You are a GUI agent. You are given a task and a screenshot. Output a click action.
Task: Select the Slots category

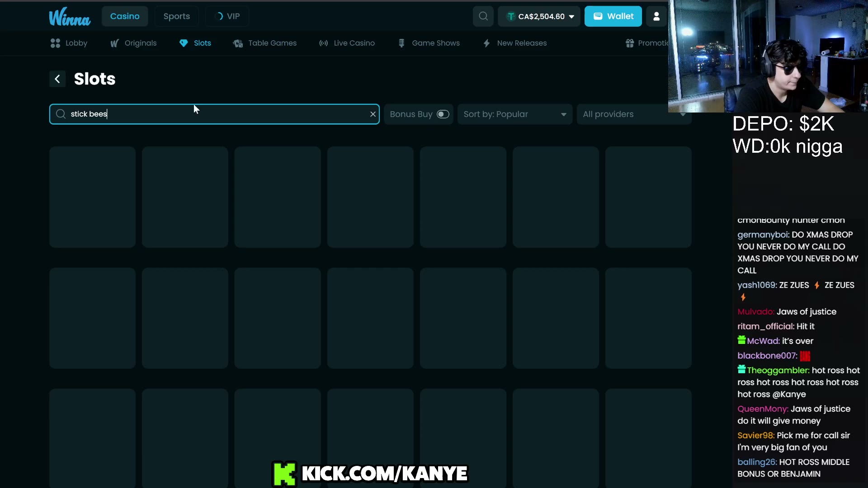click(x=195, y=43)
